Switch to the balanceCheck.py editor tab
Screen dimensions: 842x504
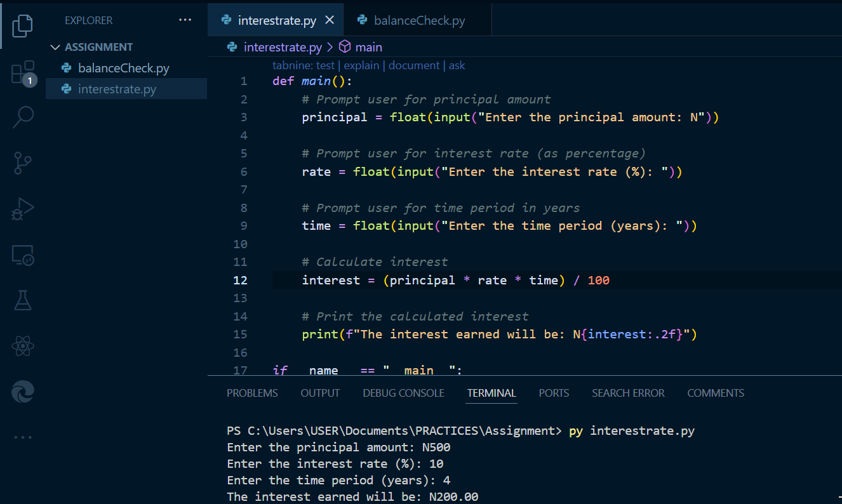pos(419,20)
